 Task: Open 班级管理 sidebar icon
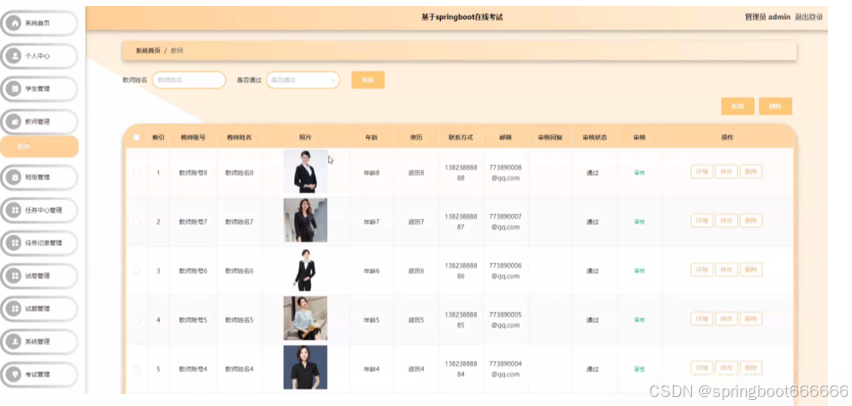(x=13, y=177)
